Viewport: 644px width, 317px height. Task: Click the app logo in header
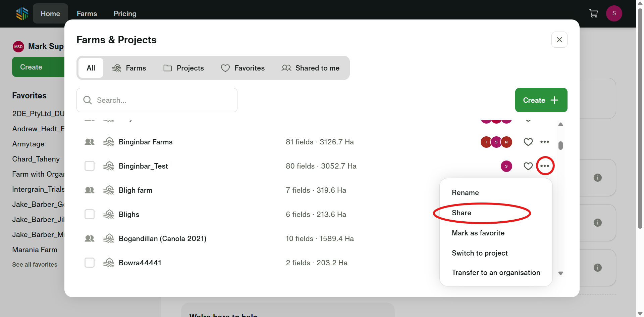22,14
